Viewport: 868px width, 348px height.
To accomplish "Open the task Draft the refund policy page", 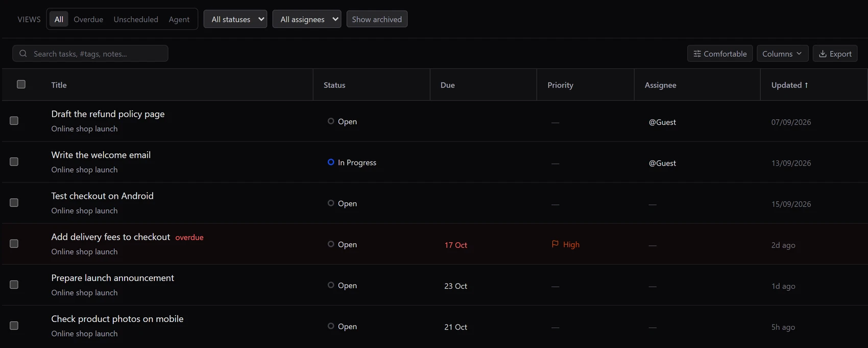I will point(108,114).
